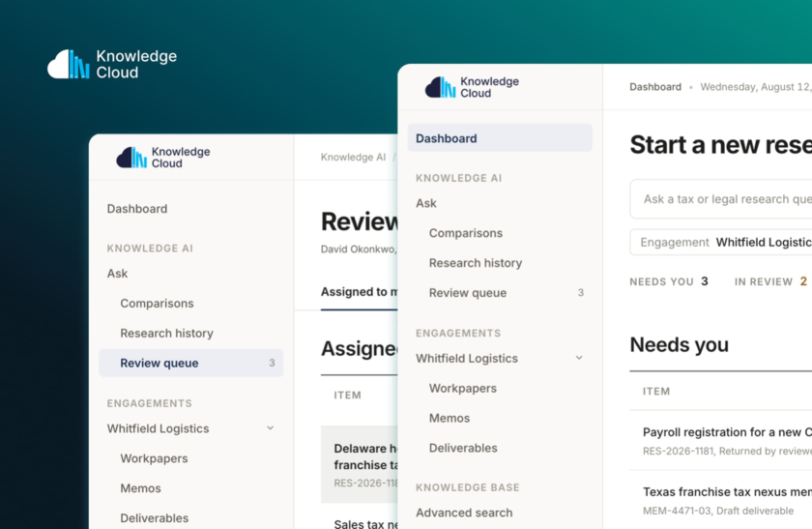Click the large white Knowledge Cloud banner logo
Image resolution: width=812 pixels, height=529 pixels.
click(112, 64)
